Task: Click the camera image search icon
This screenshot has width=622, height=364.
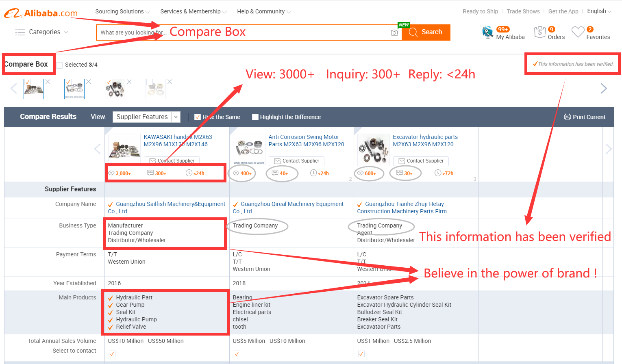Action: coord(394,32)
